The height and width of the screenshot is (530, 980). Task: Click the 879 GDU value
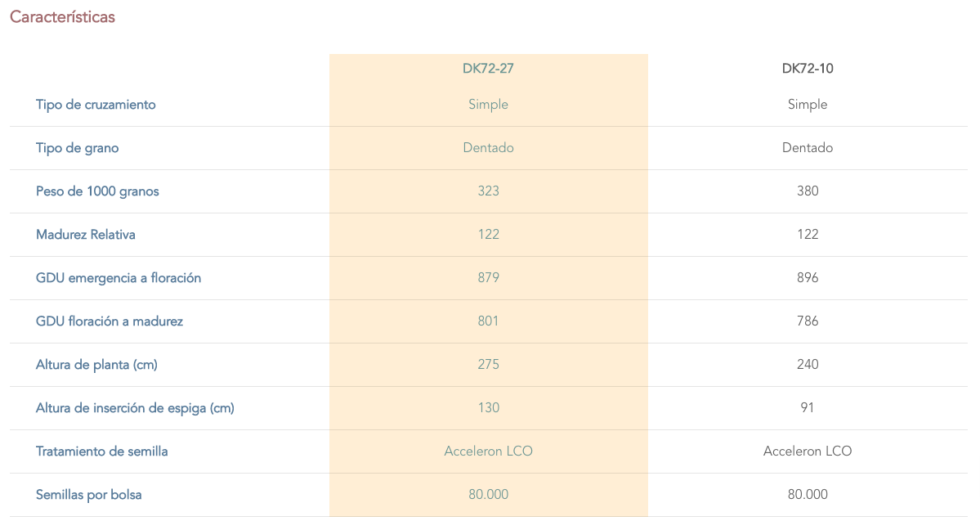pos(488,278)
